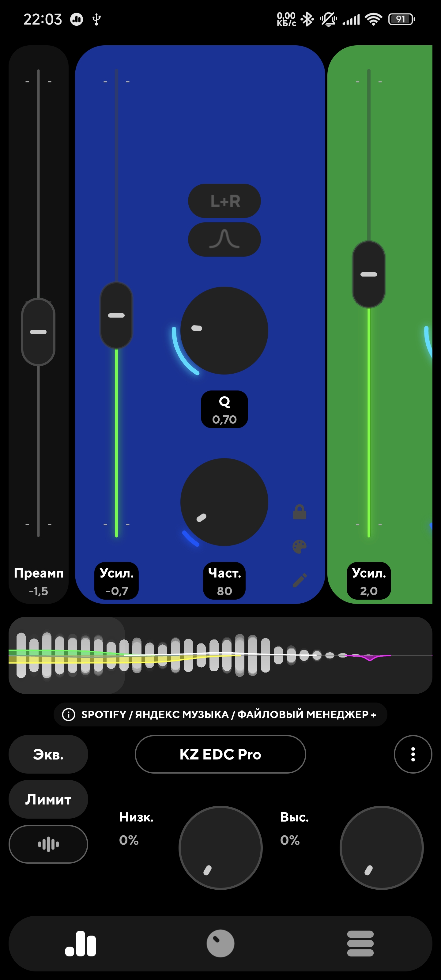
Task: Edit the Част. 80 frequency value
Action: point(224,581)
